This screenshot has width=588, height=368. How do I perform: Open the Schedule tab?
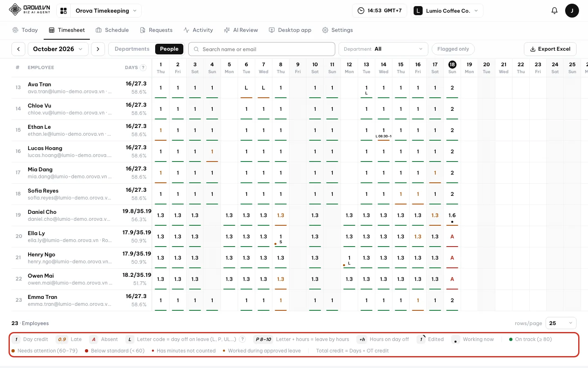coord(112,30)
